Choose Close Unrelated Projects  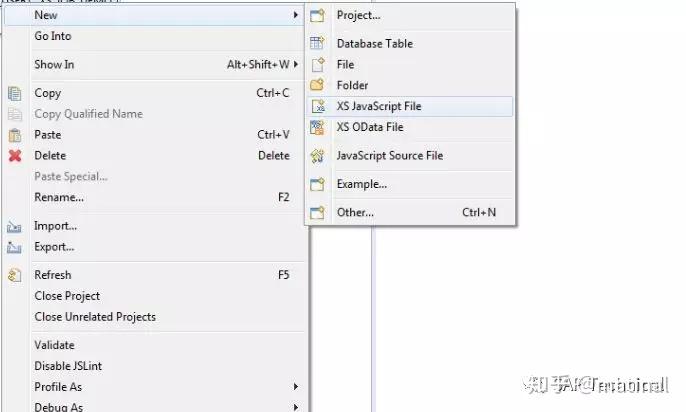[x=95, y=317]
